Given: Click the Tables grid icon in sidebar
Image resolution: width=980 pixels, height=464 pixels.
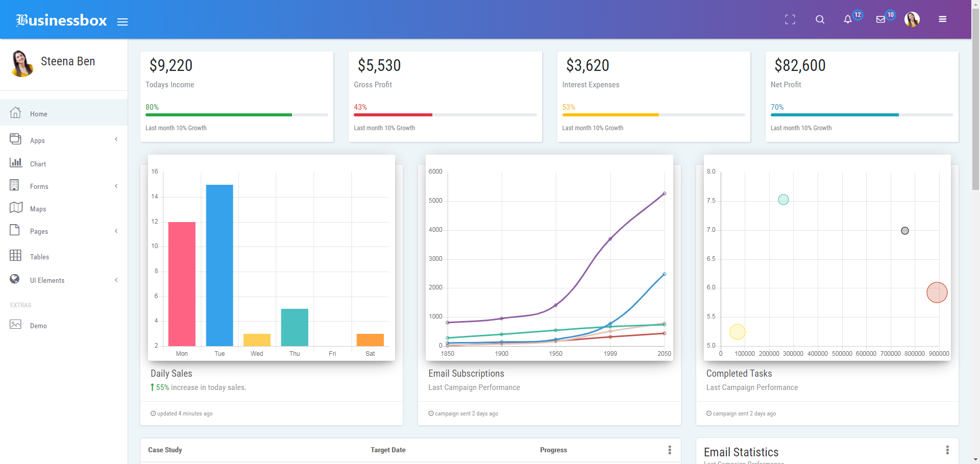Looking at the screenshot, I should [16, 255].
